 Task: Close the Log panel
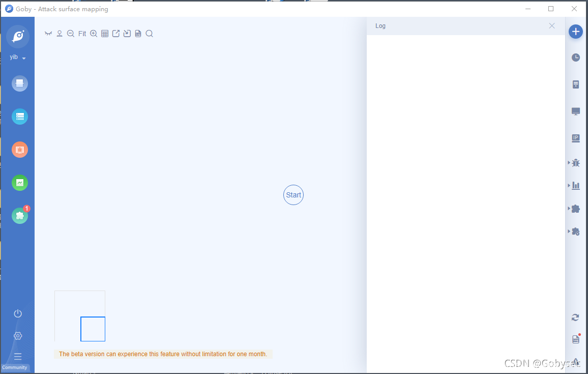pyautogui.click(x=552, y=26)
